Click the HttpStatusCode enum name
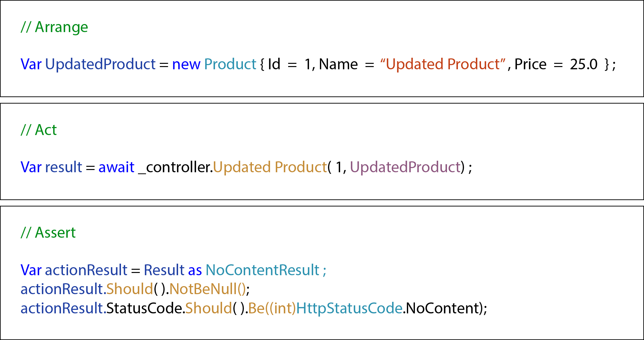Viewport: 644px width, 340px height. pos(349,308)
